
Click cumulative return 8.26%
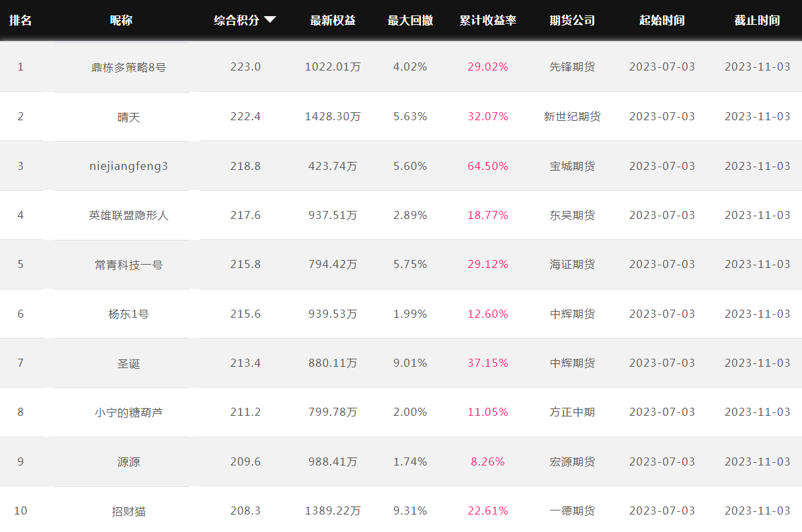(x=488, y=461)
